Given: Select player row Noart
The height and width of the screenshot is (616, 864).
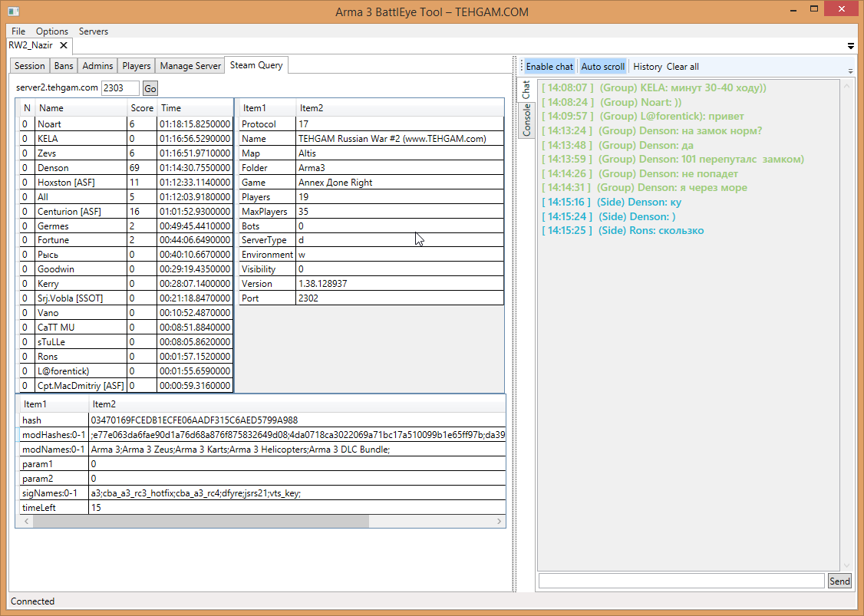Looking at the screenshot, I should pos(126,124).
